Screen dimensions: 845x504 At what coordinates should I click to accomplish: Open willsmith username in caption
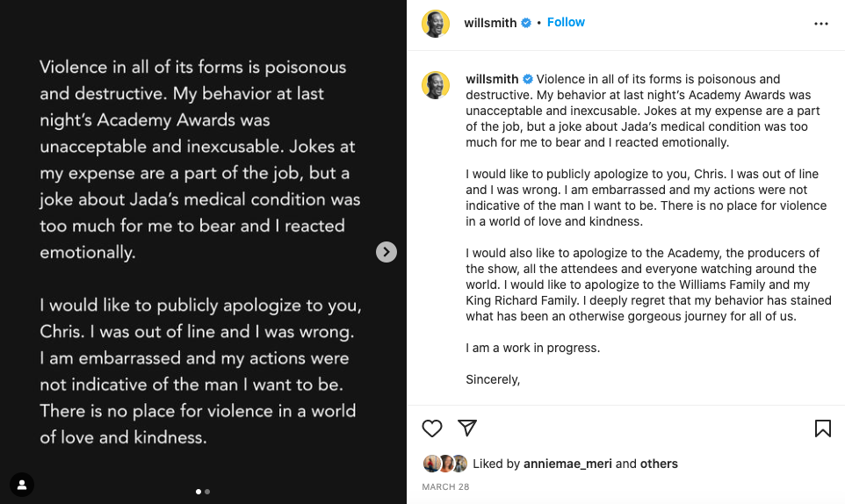[491, 79]
